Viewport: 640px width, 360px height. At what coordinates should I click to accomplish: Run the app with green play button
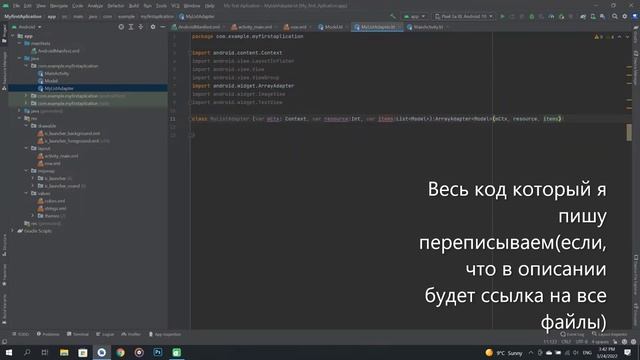502,16
